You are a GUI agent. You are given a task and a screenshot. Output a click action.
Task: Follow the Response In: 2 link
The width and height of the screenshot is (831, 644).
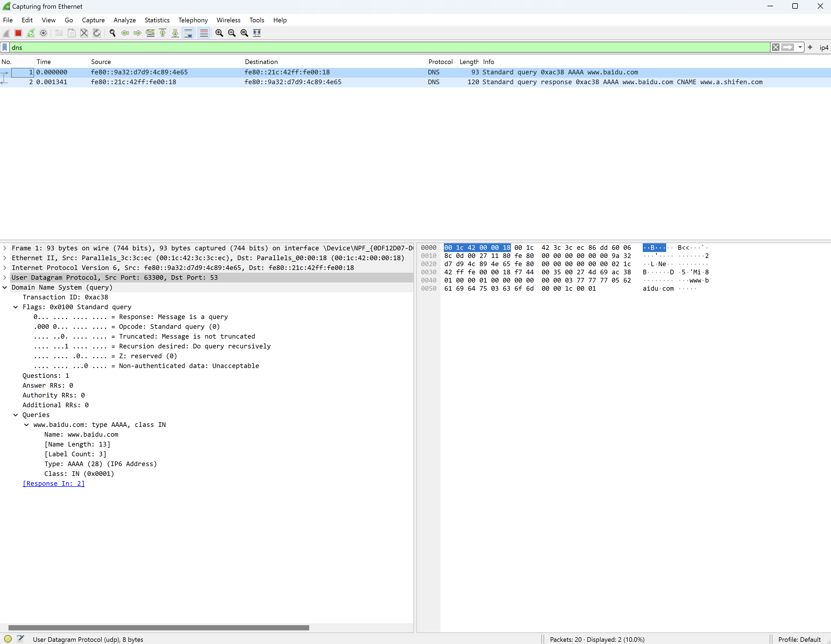point(54,484)
